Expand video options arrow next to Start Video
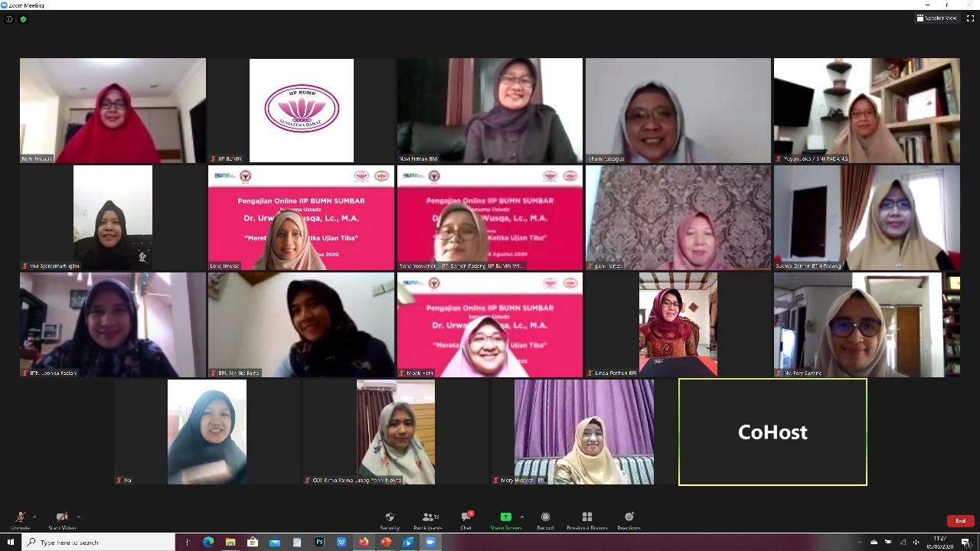 pos(78,517)
